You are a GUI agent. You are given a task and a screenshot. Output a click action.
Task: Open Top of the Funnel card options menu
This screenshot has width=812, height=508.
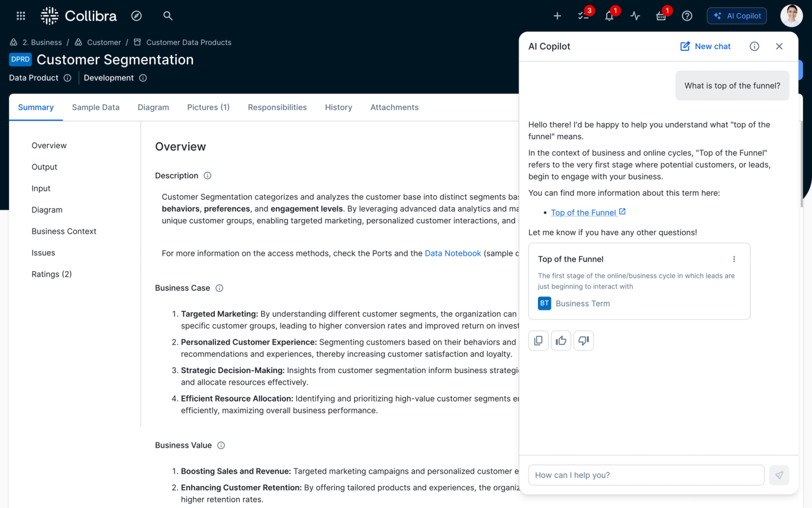click(734, 259)
